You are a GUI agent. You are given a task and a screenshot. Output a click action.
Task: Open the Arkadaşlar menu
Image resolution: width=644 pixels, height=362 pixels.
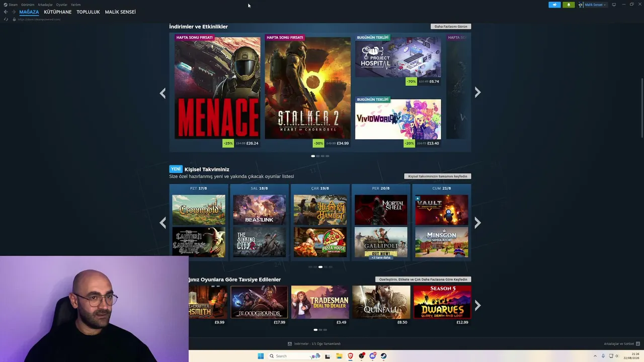pos(45,5)
